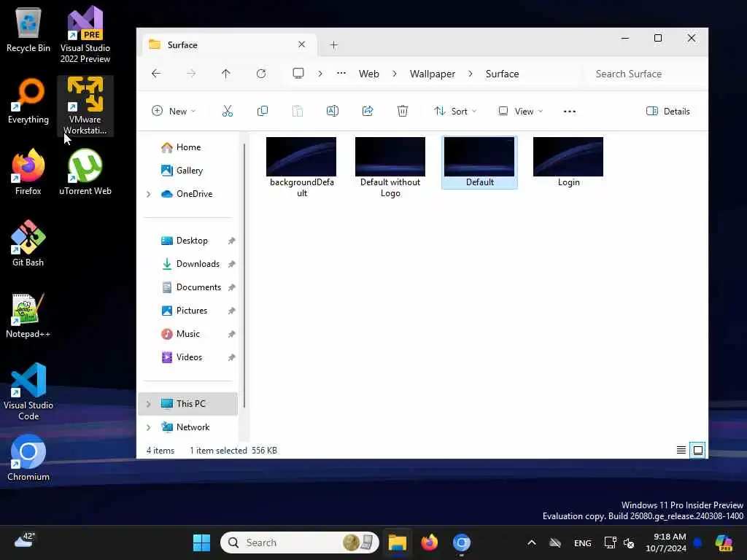Select Visual Studio Code desktop shortcut
The height and width of the screenshot is (560, 747).
point(28,392)
